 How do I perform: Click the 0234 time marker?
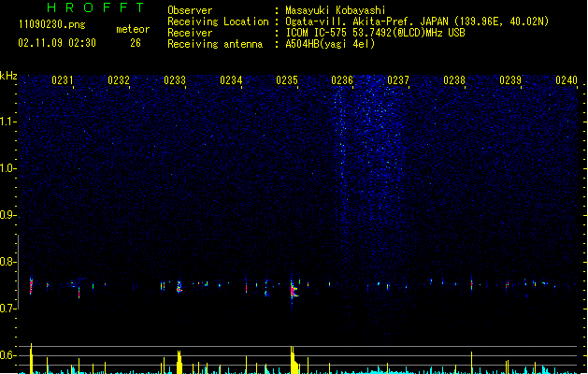click(x=231, y=80)
